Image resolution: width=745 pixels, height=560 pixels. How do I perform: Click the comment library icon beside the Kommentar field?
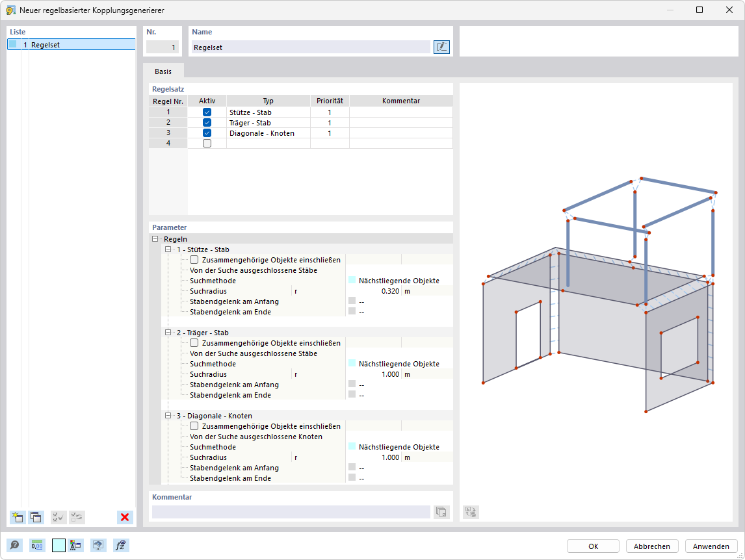click(x=441, y=512)
